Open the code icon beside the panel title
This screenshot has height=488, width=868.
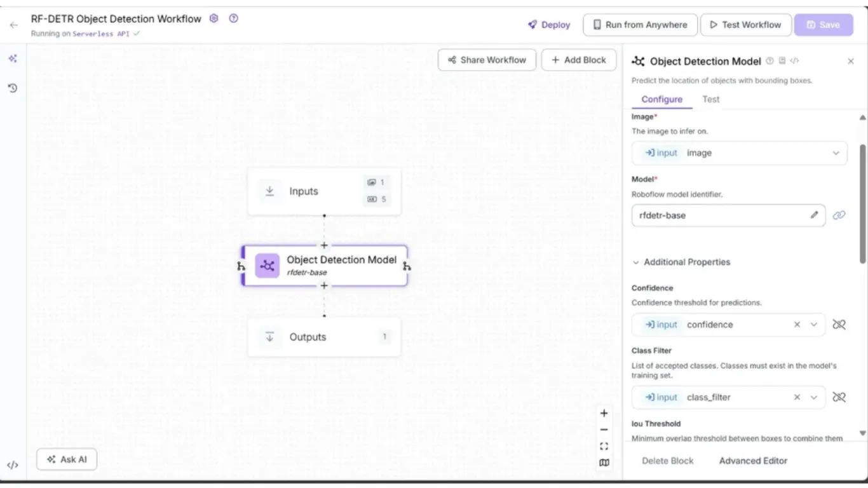pos(794,61)
